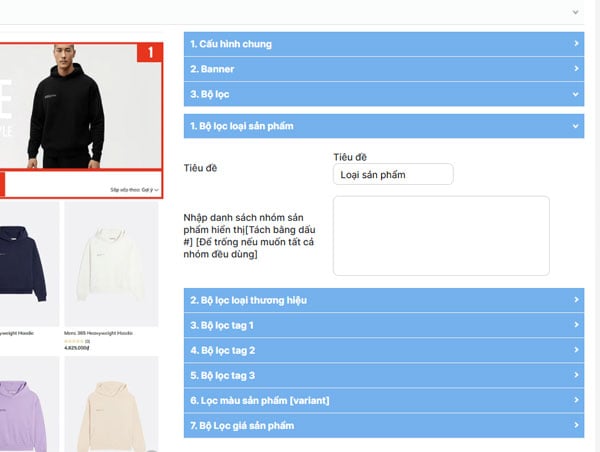Click chevron arrow on '2. Banner' row
This screenshot has height=452, width=600.
tap(576, 69)
